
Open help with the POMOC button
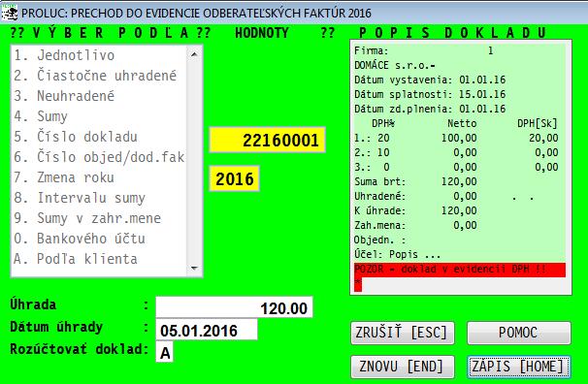(x=519, y=333)
